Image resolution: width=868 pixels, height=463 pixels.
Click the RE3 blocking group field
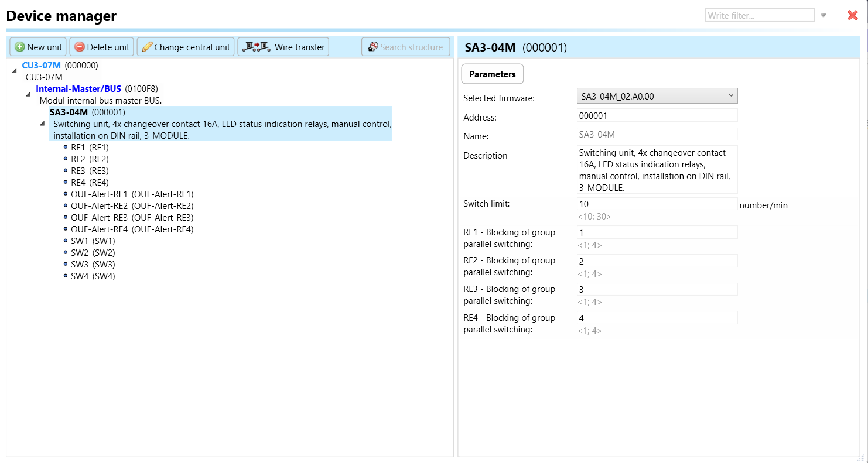pos(657,290)
